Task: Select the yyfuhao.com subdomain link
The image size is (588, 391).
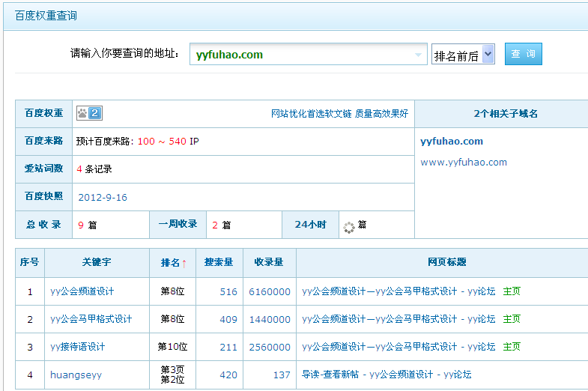Action: (x=452, y=142)
